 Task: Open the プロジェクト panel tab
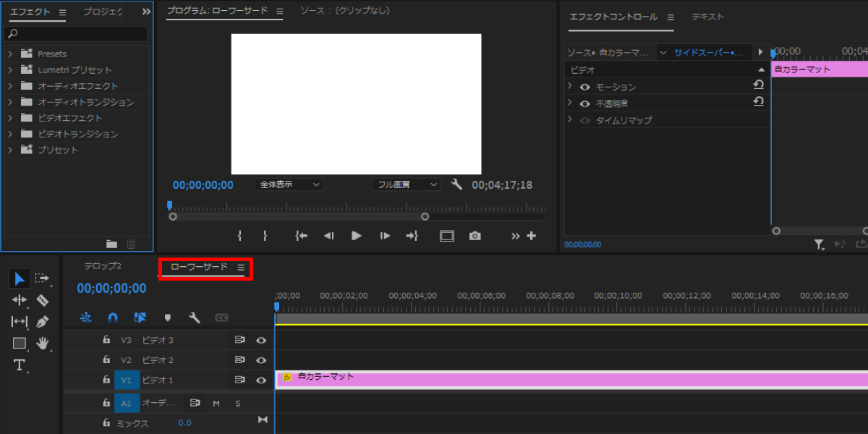[103, 12]
